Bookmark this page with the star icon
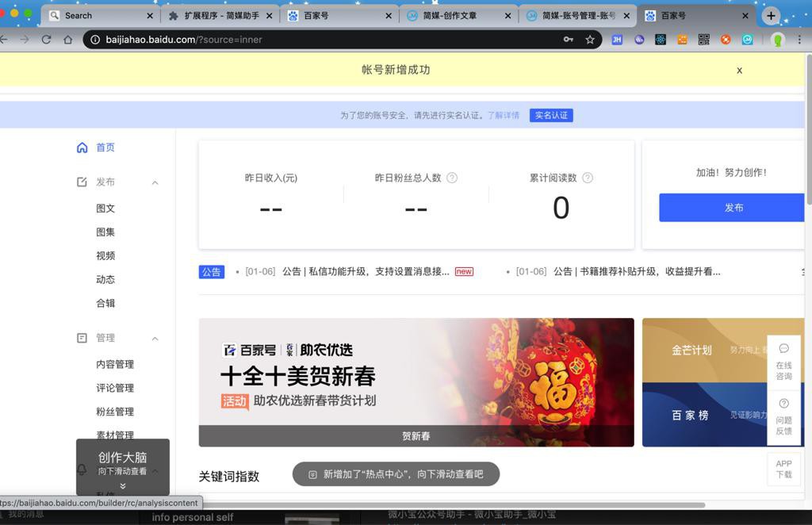Screen dimensions: 812x525 coord(590,40)
